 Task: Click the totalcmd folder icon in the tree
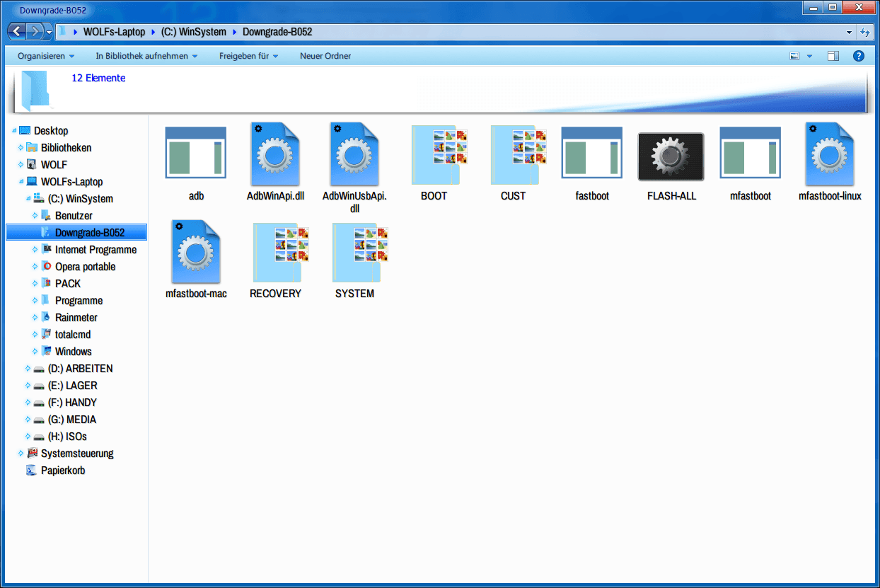click(46, 335)
